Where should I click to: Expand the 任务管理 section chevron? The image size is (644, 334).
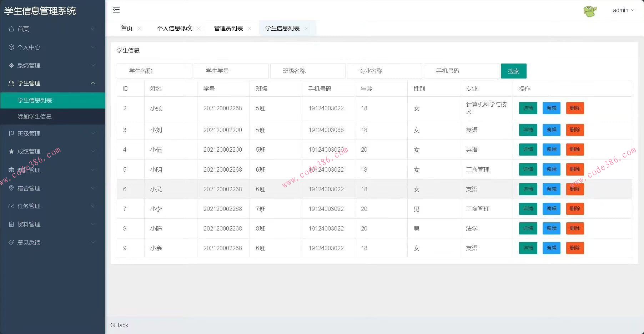(93, 206)
